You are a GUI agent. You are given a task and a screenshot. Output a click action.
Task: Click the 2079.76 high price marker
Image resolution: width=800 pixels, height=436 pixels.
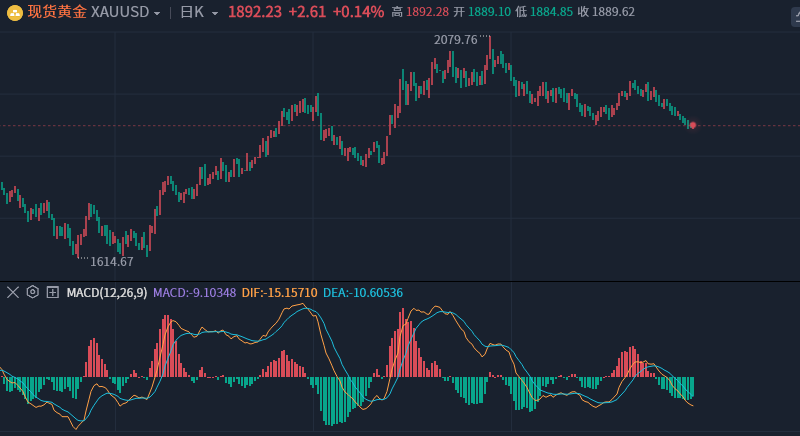click(455, 40)
